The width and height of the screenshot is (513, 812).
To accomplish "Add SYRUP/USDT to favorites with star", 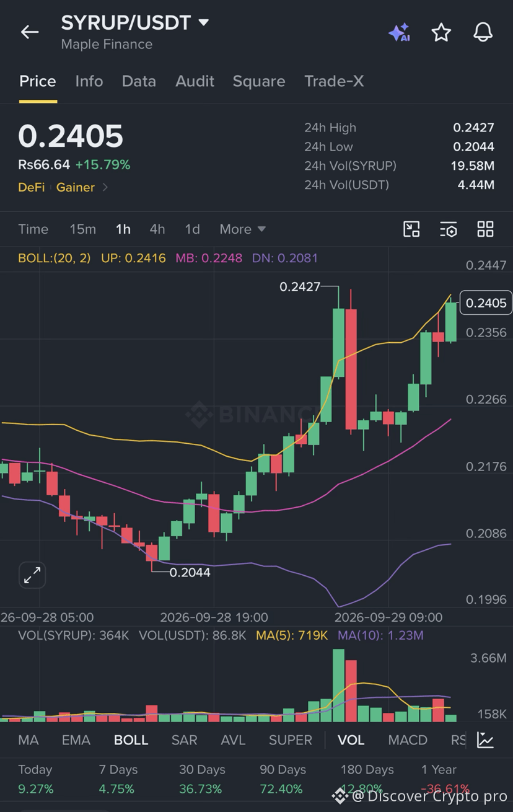I will (x=441, y=32).
